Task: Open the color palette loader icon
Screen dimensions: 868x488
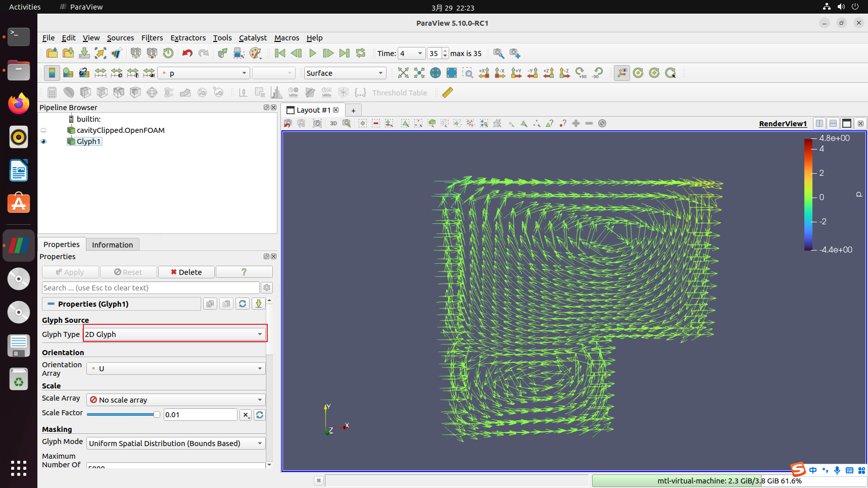Action: 256,53
